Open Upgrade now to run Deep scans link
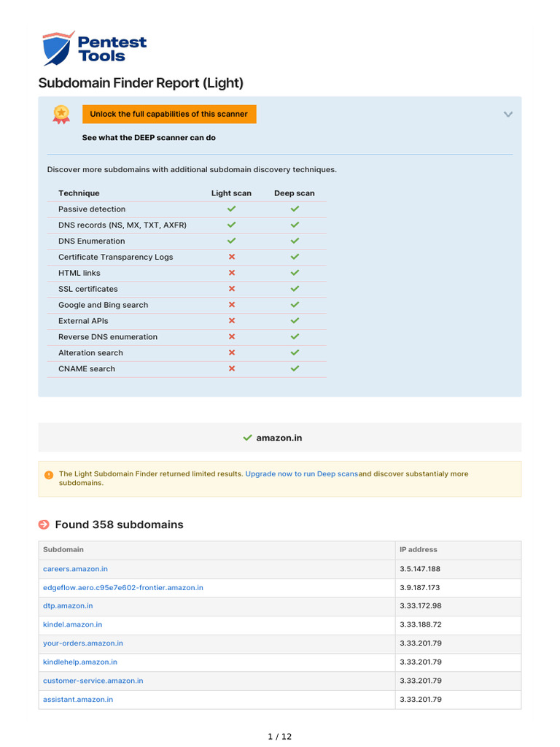 click(301, 474)
